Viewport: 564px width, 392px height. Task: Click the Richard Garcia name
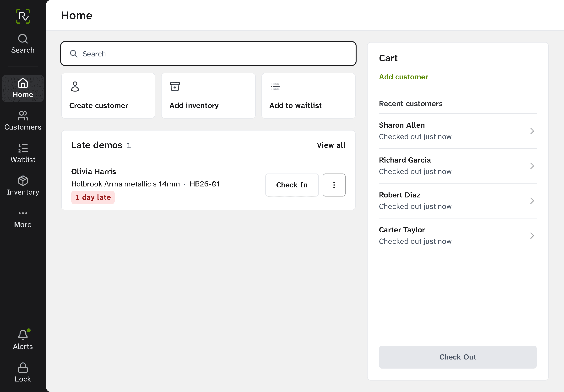(405, 160)
